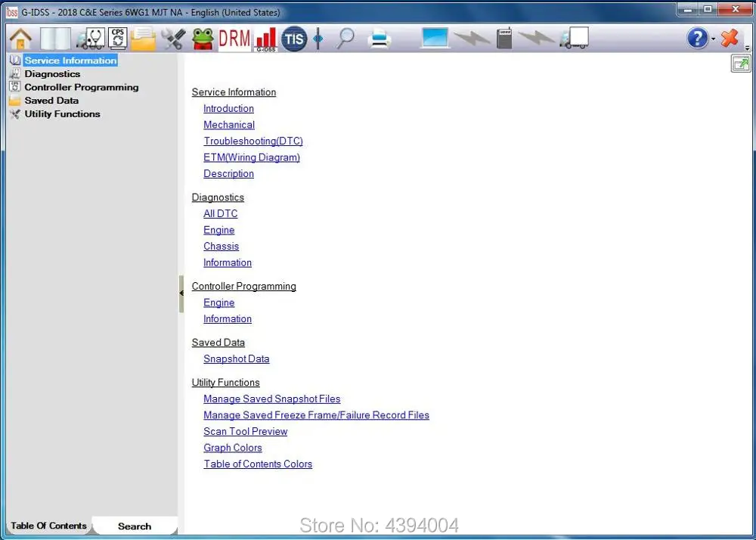Open Diagnostics truck with stethoscope icon
756x540 pixels.
[90, 39]
